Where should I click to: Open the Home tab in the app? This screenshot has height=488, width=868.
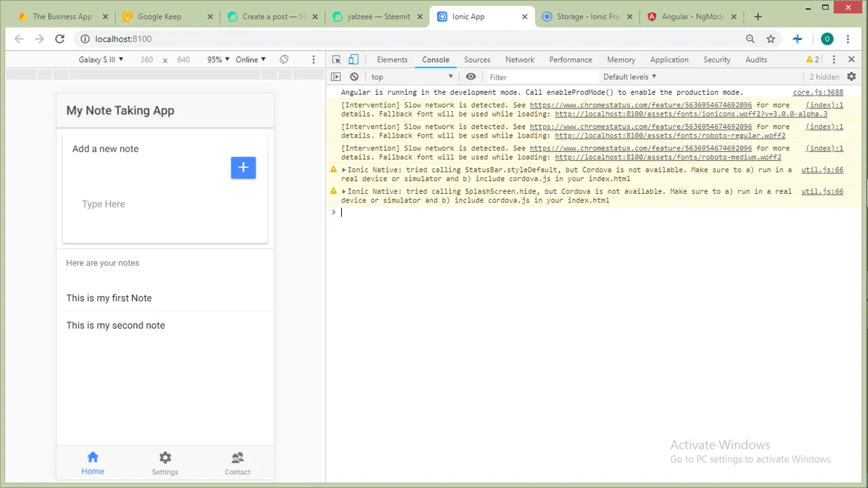tap(93, 464)
